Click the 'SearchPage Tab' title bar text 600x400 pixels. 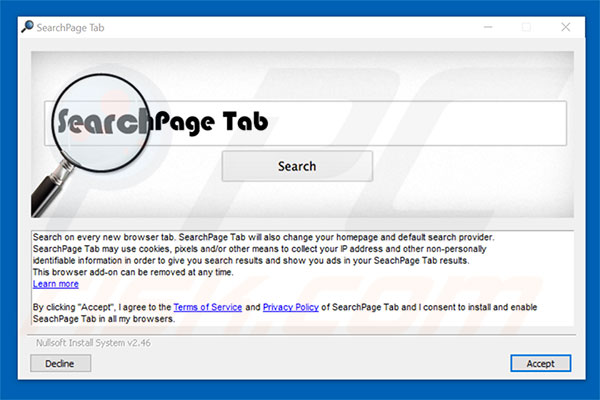tap(70, 28)
